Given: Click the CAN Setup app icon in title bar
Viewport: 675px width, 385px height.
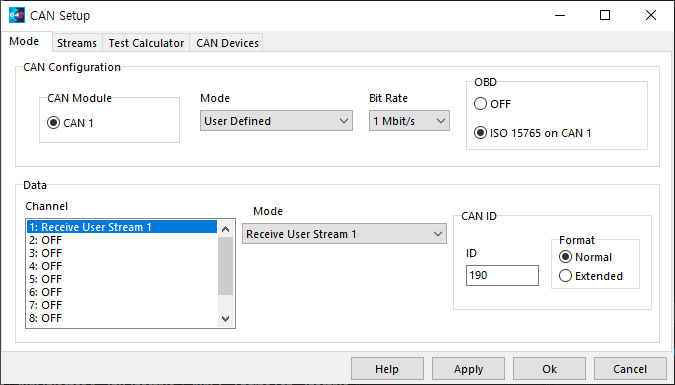Looking at the screenshot, I should tap(16, 15).
